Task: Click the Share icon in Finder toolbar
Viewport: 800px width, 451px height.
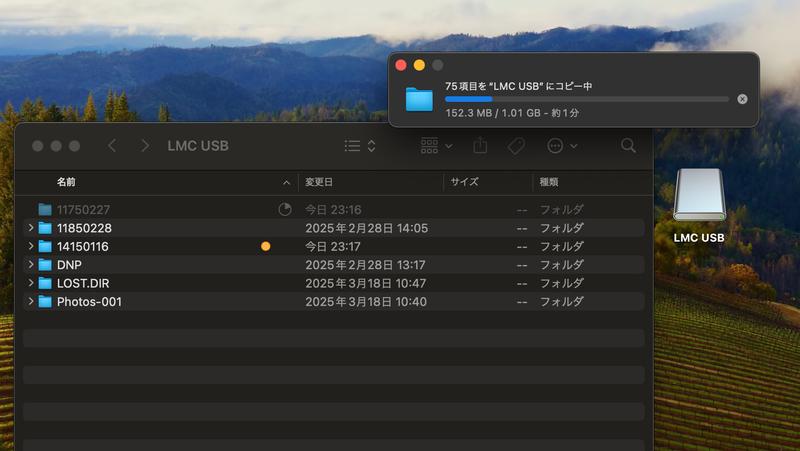Action: [x=480, y=145]
